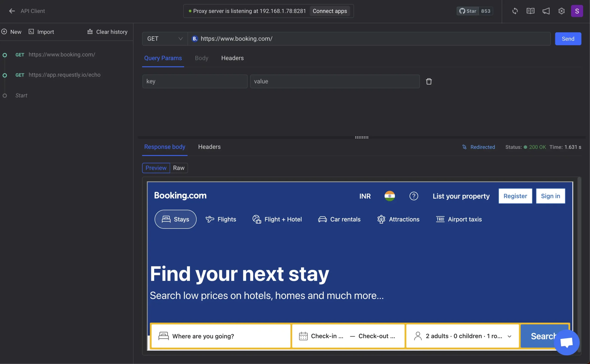Click the URL input field
The height and width of the screenshot is (364, 590).
369,39
